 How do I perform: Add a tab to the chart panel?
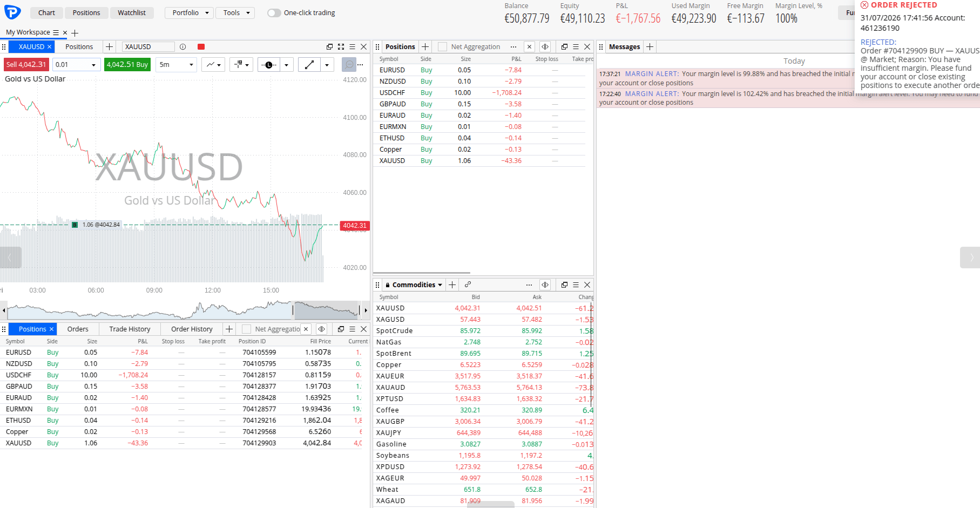tap(109, 47)
